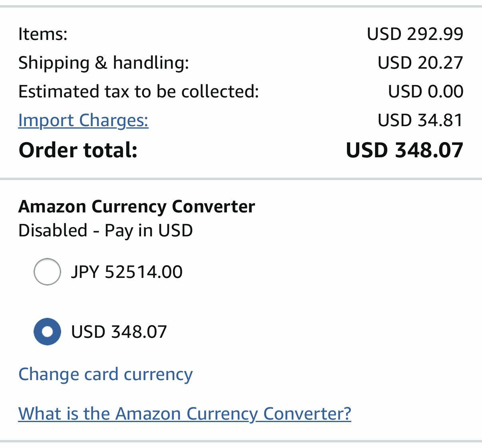
Task: Click the Items label
Action: click(43, 34)
